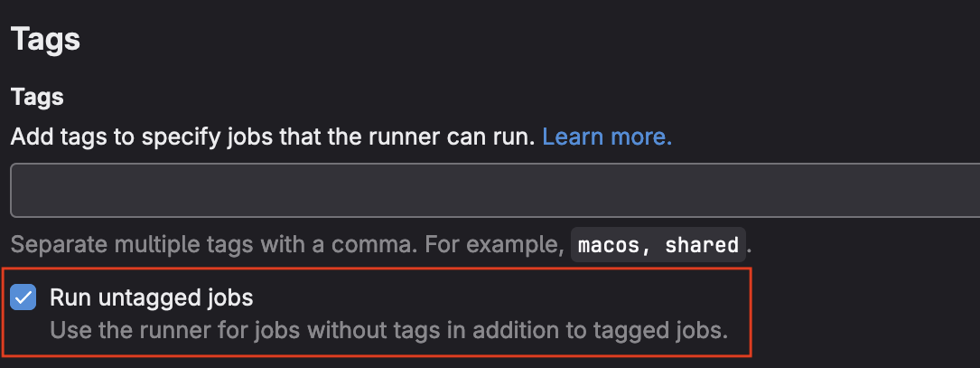Click the "Run untagged jobs" label text

152,297
